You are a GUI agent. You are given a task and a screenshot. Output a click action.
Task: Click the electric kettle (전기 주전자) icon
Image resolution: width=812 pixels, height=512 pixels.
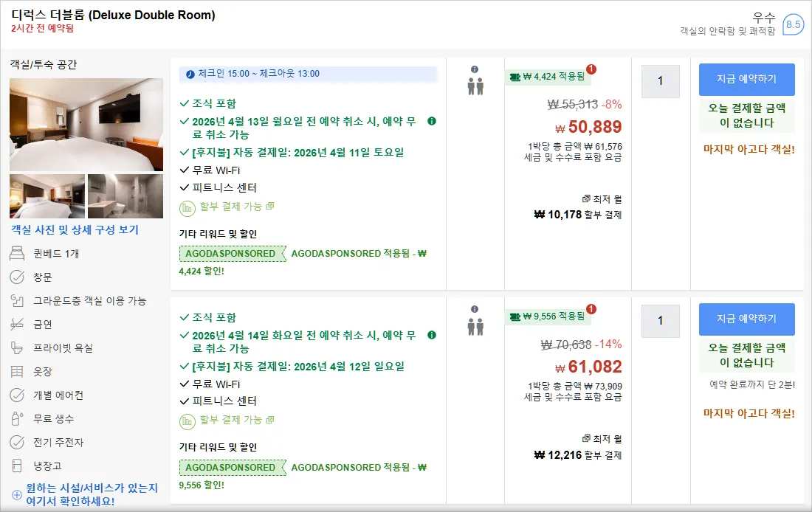pyautogui.click(x=17, y=442)
